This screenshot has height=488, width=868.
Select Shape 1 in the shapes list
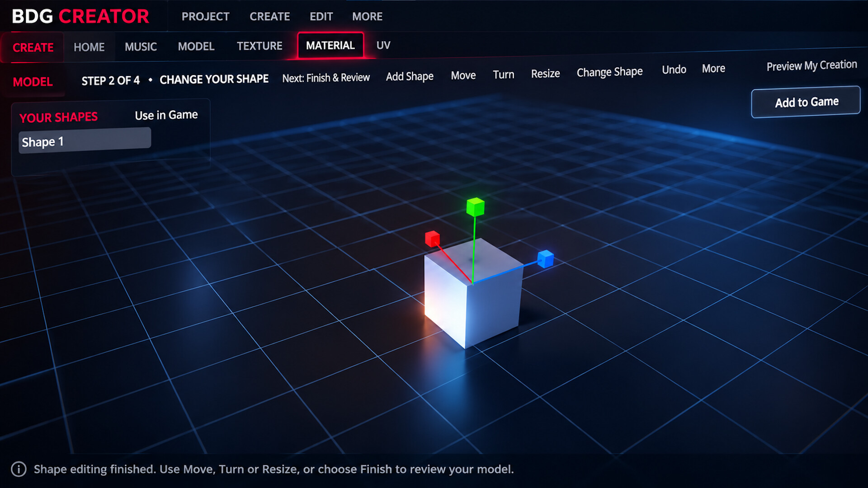click(x=85, y=141)
